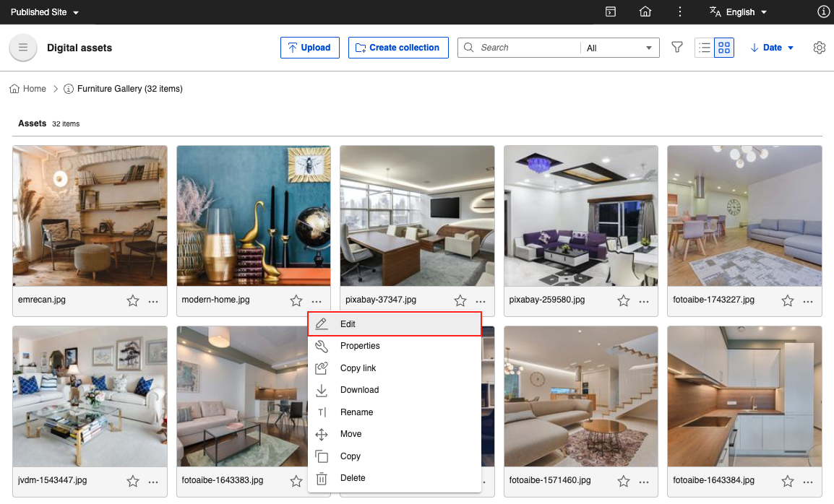Toggle the star on pixabay-259580.jpg
The image size is (834, 504).
pyautogui.click(x=624, y=300)
